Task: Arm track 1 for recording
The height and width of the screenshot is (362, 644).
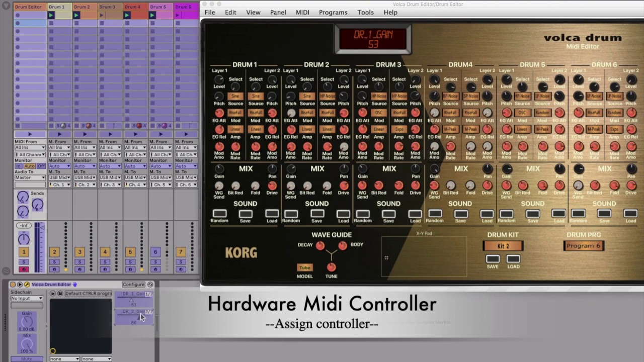Action: [24, 269]
